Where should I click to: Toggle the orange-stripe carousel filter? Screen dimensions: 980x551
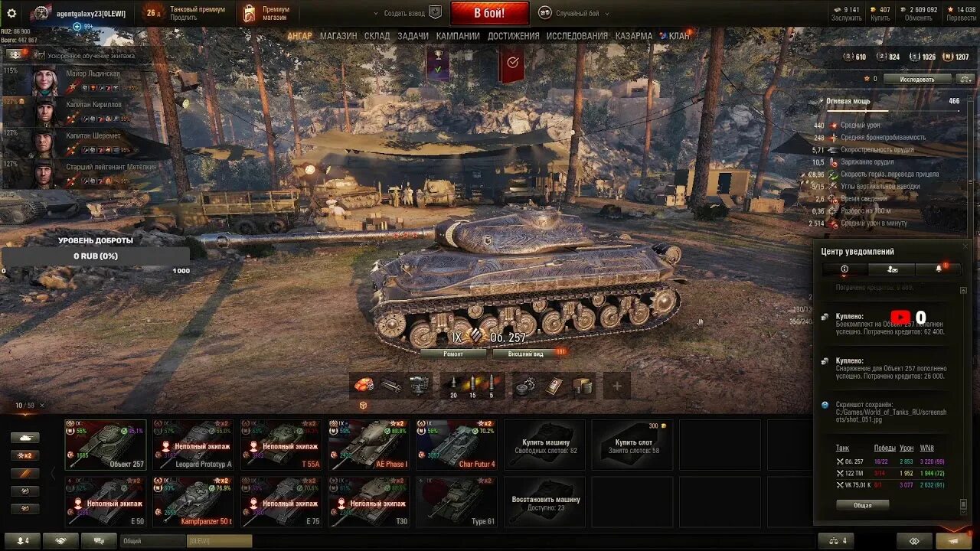25,474
